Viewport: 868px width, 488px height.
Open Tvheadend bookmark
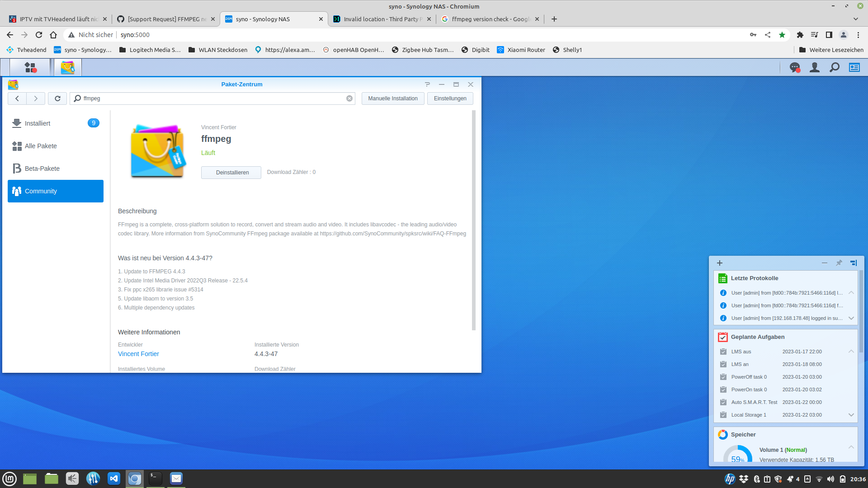click(x=26, y=50)
